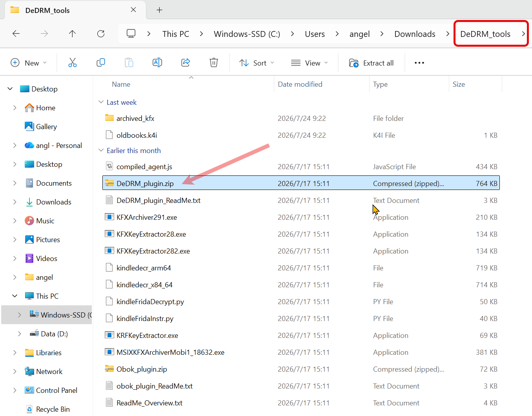532x416 pixels.
Task: Click the Gallery icon in sidebar
Action: [29, 126]
